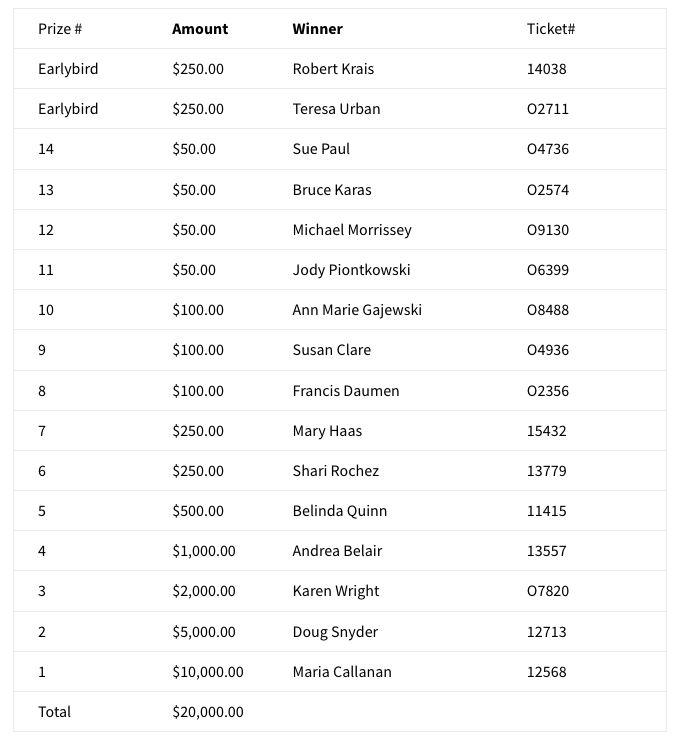Select winner name Robert Krais
Viewport: 677px width, 745px height.
coord(333,69)
